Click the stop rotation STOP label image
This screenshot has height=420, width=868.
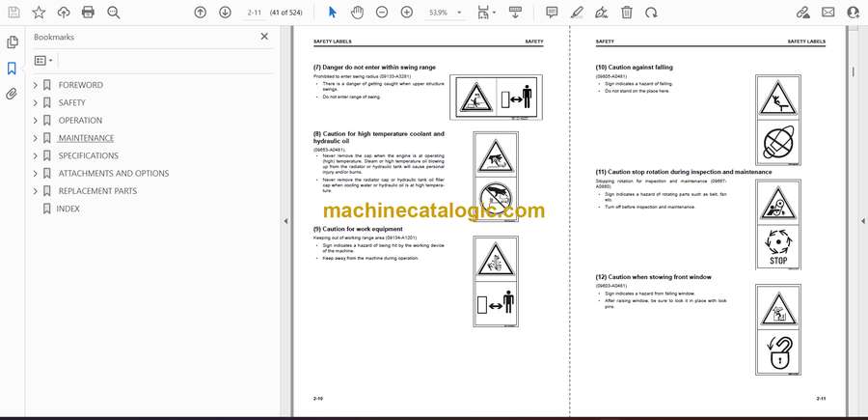pyautogui.click(x=777, y=224)
